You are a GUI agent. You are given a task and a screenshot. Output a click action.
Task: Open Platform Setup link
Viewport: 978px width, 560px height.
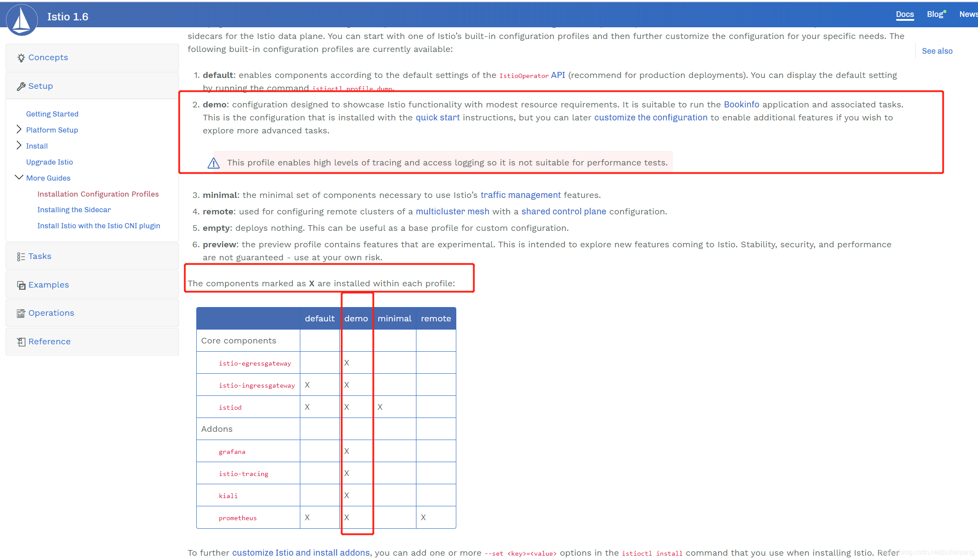[52, 130]
